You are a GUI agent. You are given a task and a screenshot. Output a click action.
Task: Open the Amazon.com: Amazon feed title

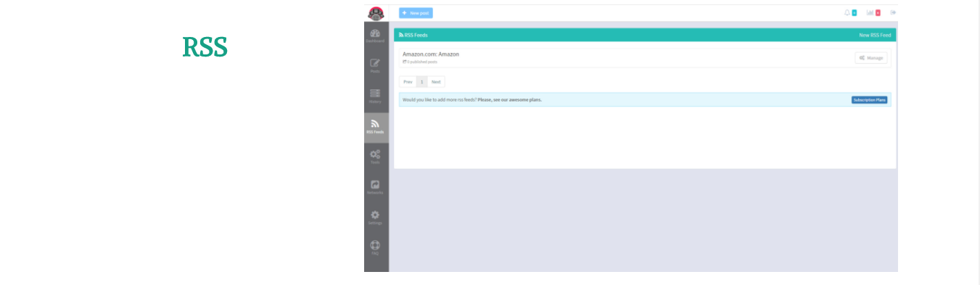pos(431,54)
